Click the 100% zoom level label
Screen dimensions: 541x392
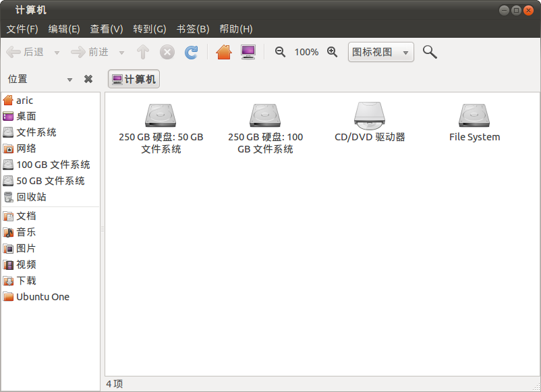point(306,52)
